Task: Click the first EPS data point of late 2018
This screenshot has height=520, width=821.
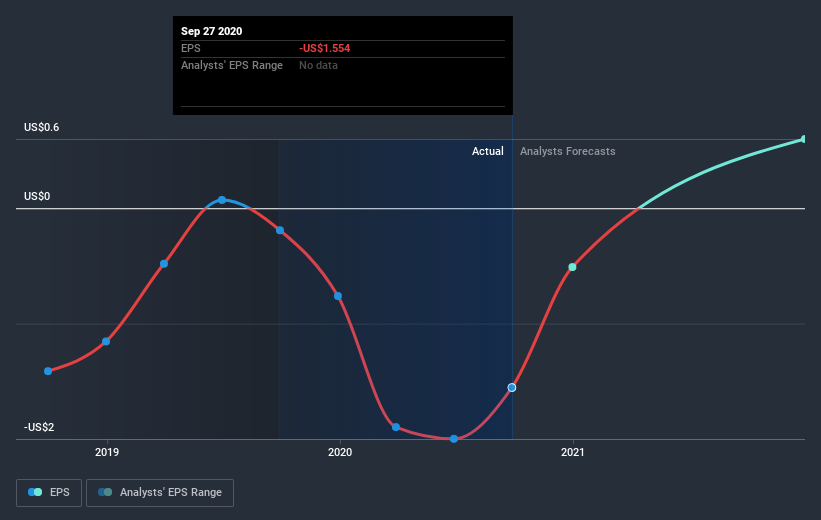Action: pyautogui.click(x=48, y=371)
